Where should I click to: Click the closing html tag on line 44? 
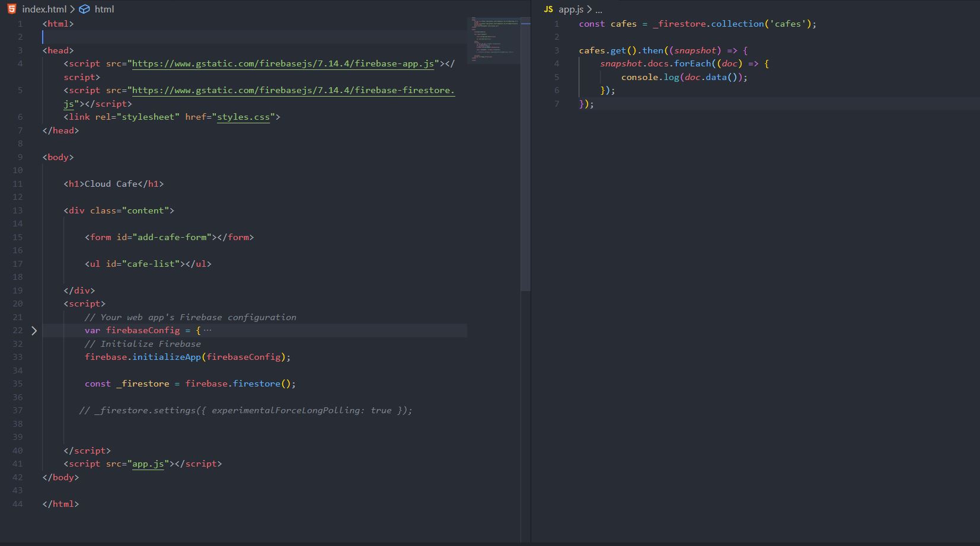(x=60, y=504)
